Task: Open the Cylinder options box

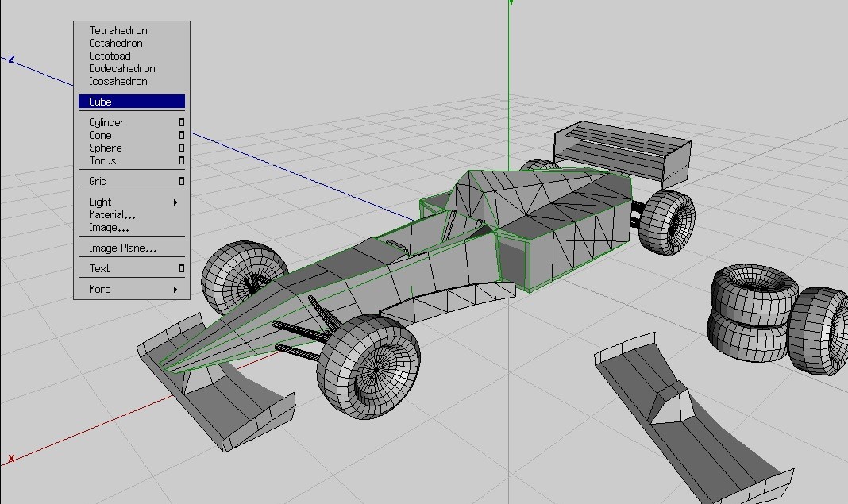Action: 182,123
